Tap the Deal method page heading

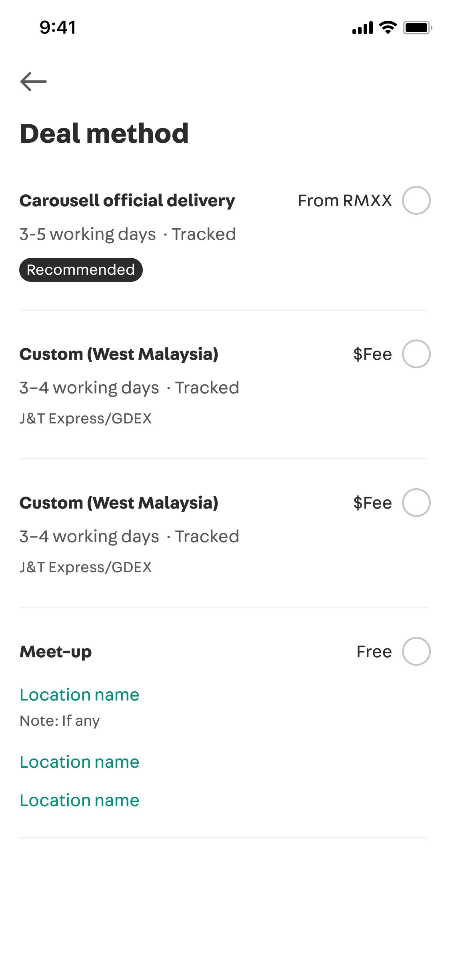(x=104, y=133)
